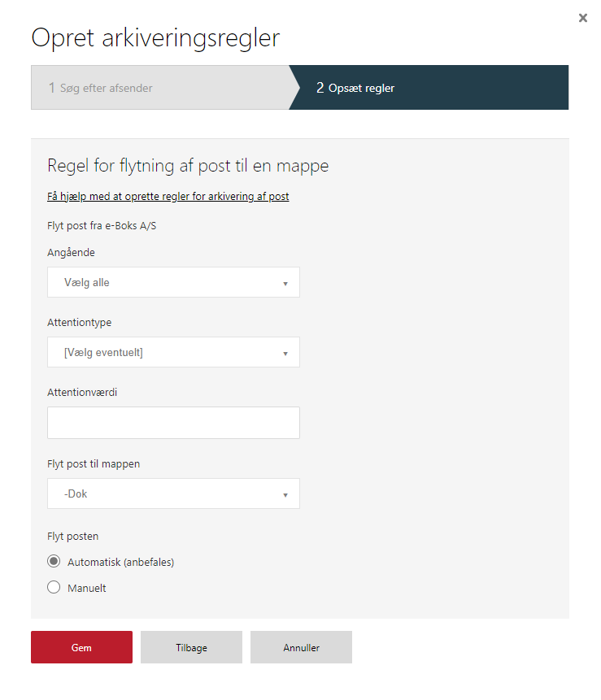Click the step number 1 in wizard

point(52,88)
